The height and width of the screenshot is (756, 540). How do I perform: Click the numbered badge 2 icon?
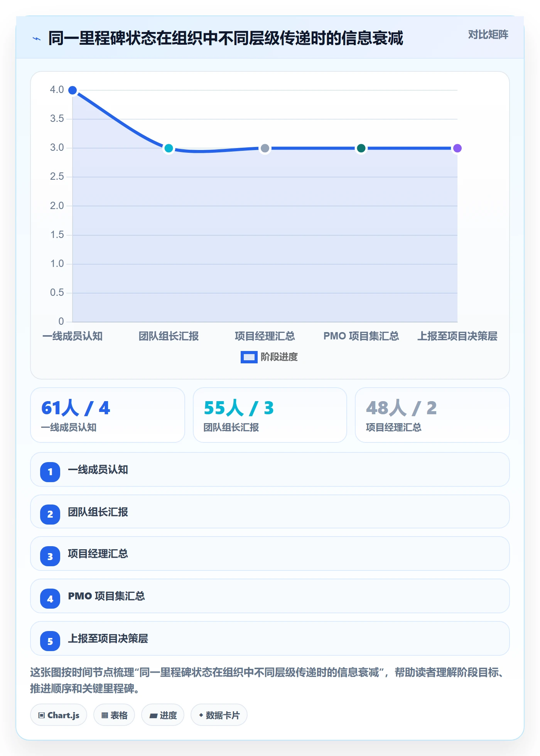pos(50,514)
